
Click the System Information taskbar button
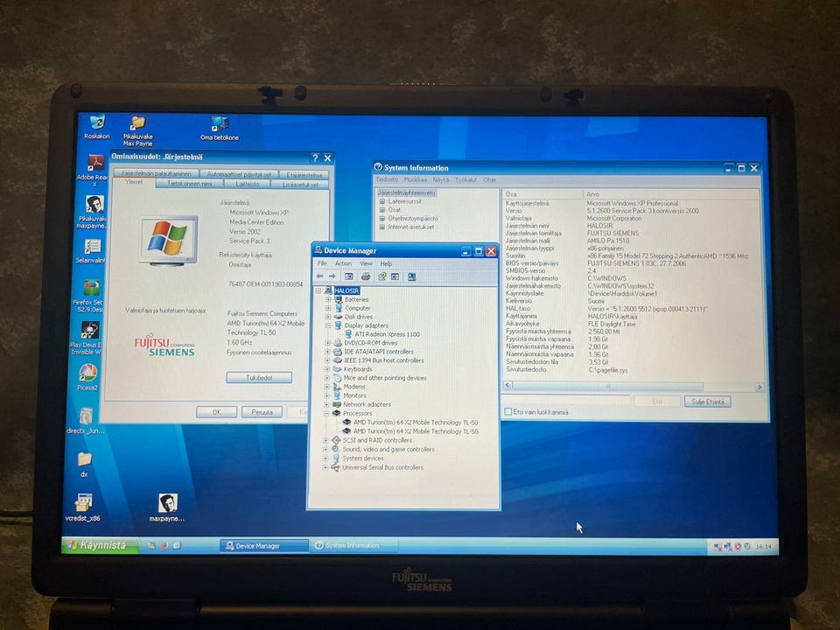tap(353, 545)
